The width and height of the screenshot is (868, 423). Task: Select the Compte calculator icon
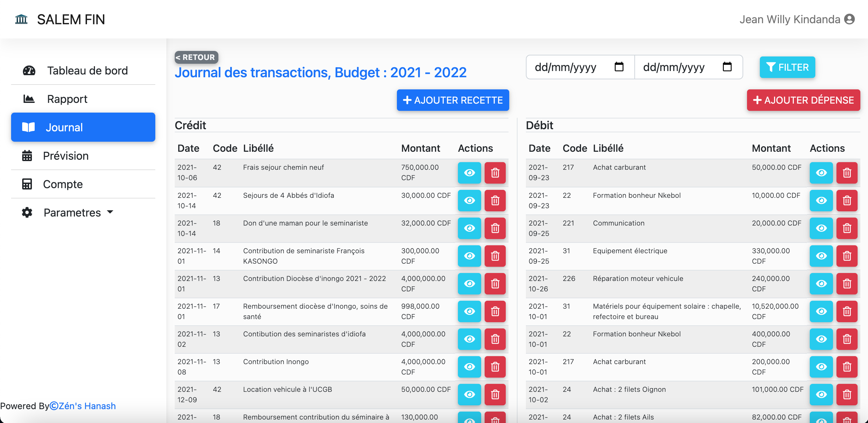(27, 184)
